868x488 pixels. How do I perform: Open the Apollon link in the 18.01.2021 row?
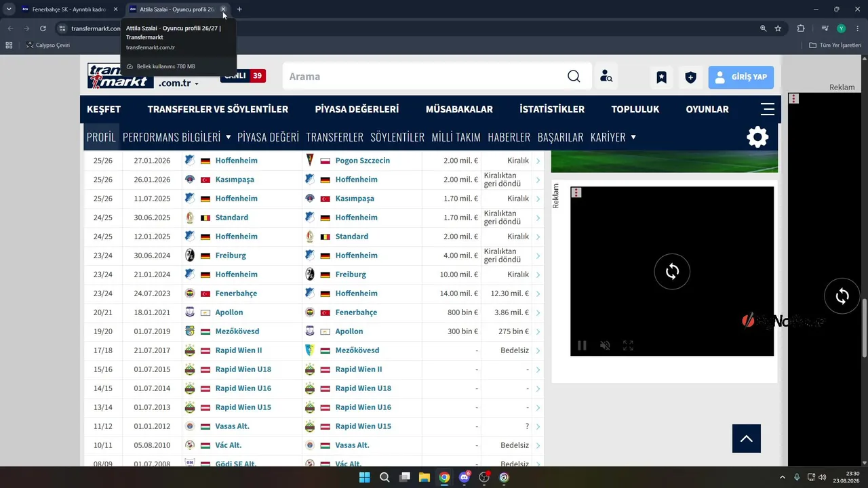pyautogui.click(x=229, y=312)
